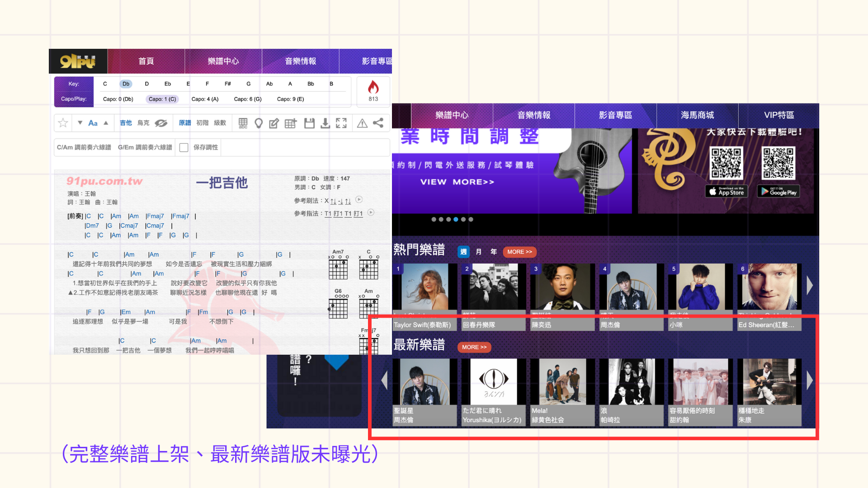
Task: Choose Capo: 1 (C)
Action: 162,99
